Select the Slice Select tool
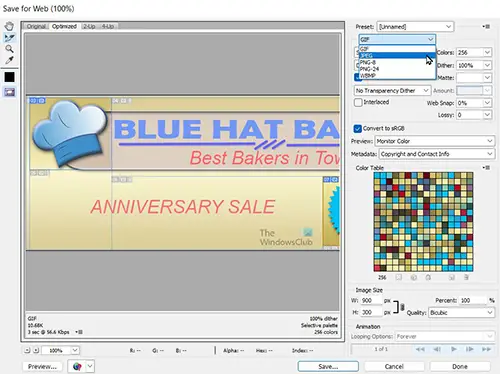Viewport: 500px width, 374px height. pyautogui.click(x=9, y=38)
